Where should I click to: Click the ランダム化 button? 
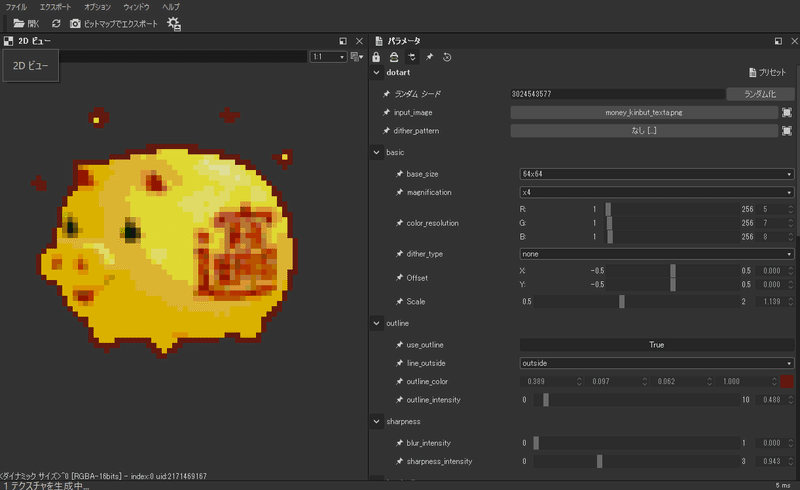coord(760,94)
